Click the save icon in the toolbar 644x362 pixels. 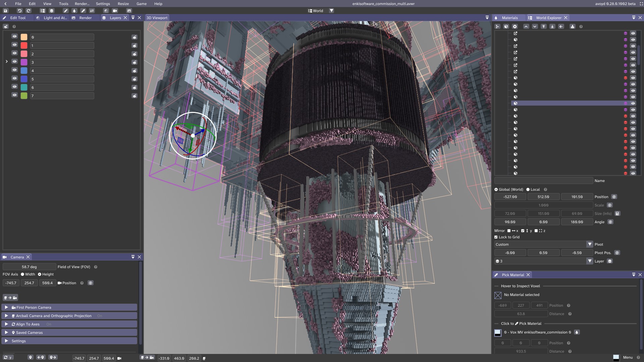click(x=5, y=11)
